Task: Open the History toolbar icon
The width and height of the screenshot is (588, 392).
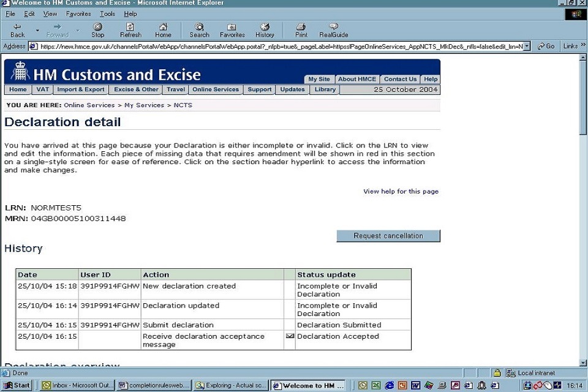Action: tap(265, 27)
